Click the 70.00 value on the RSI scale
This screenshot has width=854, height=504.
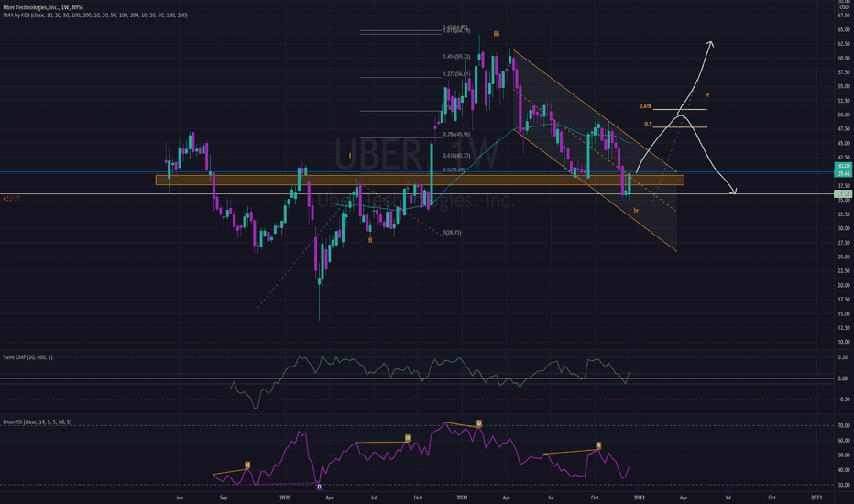844,425
